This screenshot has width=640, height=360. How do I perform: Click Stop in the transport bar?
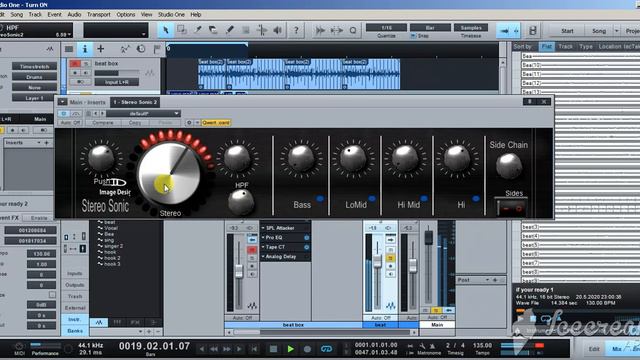273,349
